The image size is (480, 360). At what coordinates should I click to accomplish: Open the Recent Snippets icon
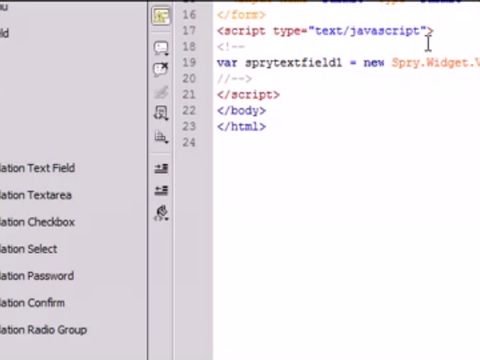[161, 113]
